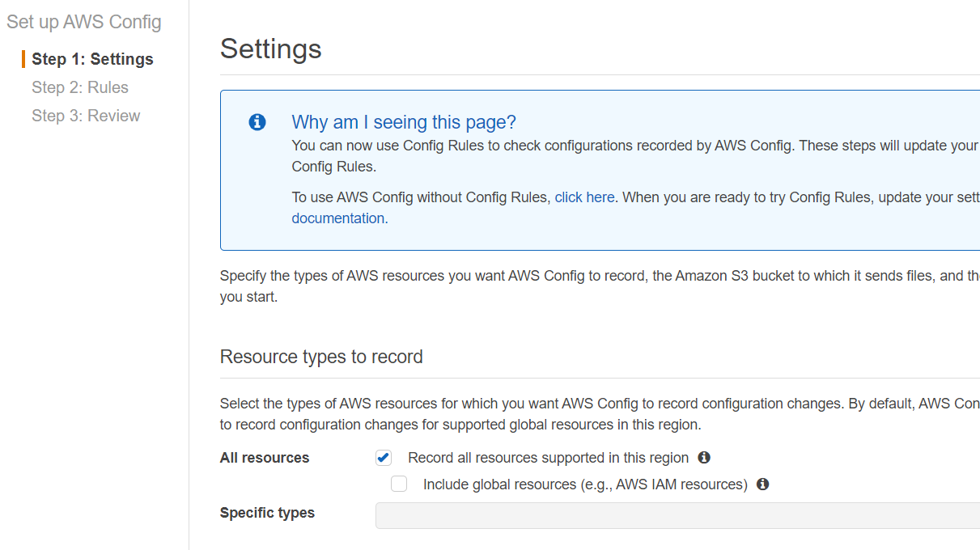Click the 'Settings' page heading

point(271,49)
